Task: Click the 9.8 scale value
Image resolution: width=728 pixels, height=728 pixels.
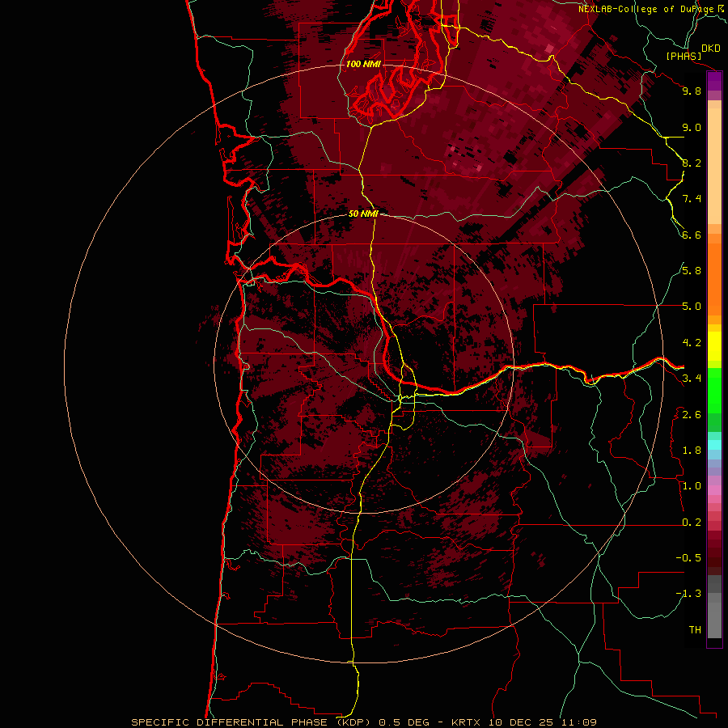Action: (692, 91)
